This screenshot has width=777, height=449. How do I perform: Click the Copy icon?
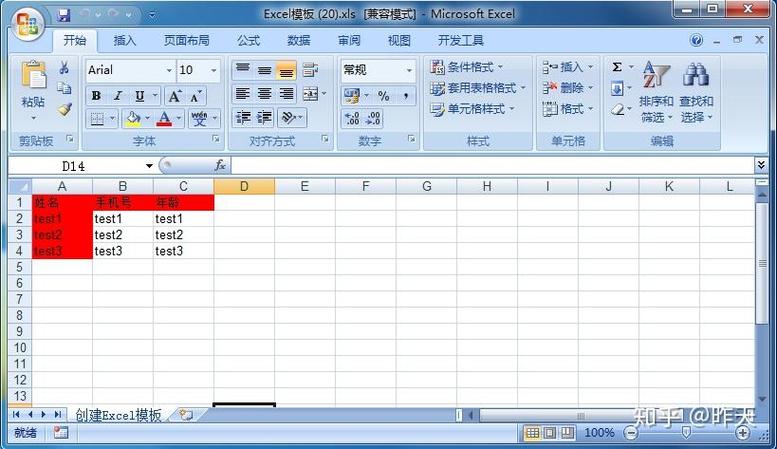click(x=64, y=88)
